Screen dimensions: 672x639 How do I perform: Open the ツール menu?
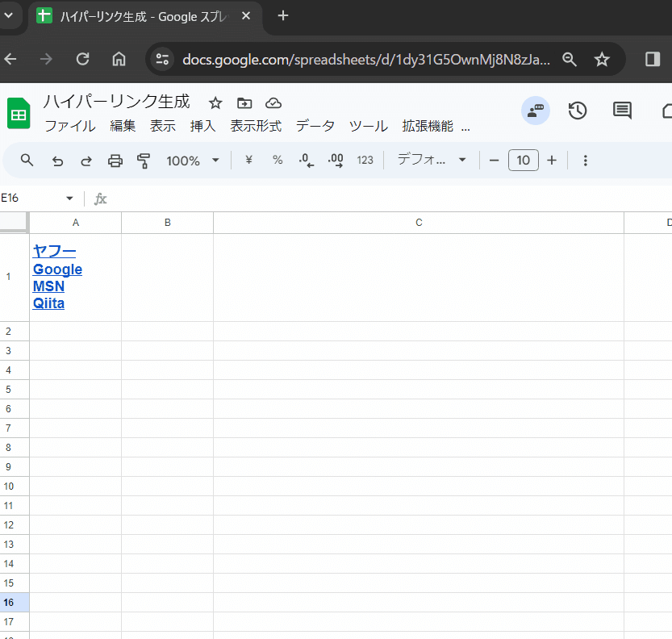coord(369,126)
